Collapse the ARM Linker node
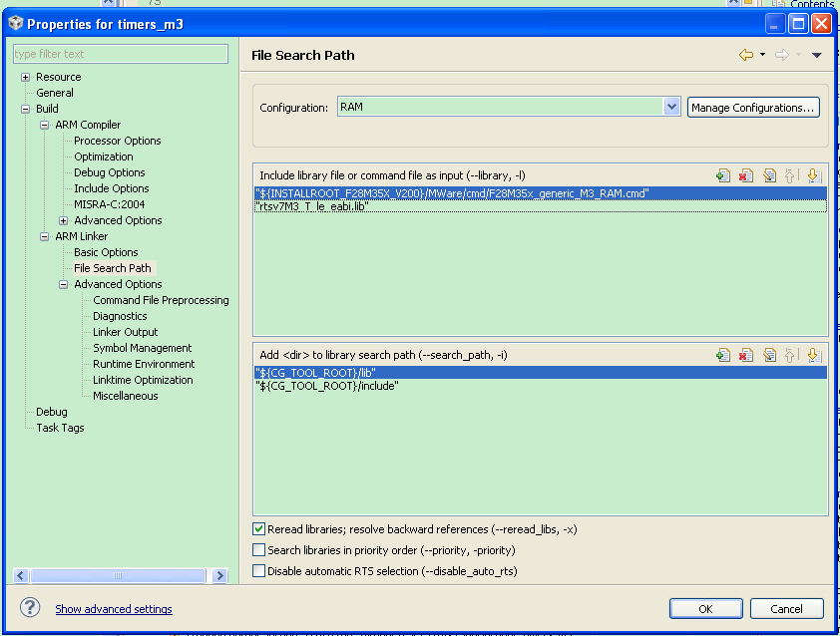Viewport: 840px width, 636px height. tap(45, 236)
